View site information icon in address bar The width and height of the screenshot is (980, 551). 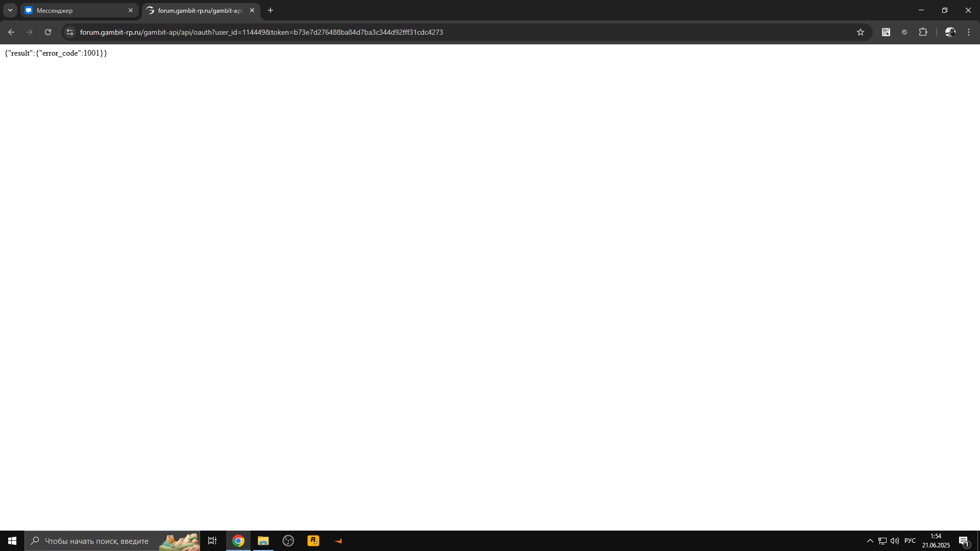tap(70, 32)
